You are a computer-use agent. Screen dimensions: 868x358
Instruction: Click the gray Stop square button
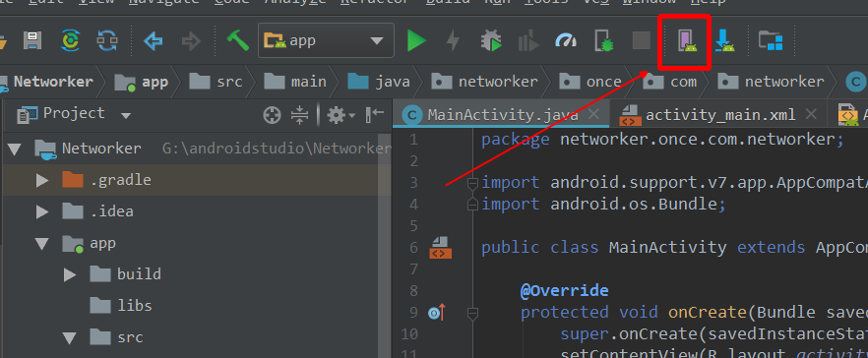pos(641,40)
